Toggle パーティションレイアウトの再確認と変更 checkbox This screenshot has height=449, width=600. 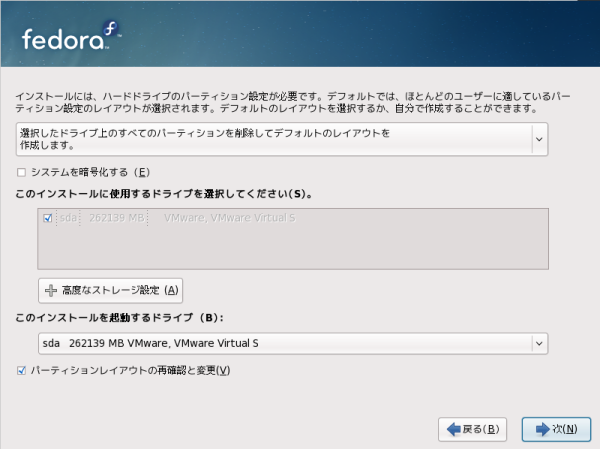21,371
